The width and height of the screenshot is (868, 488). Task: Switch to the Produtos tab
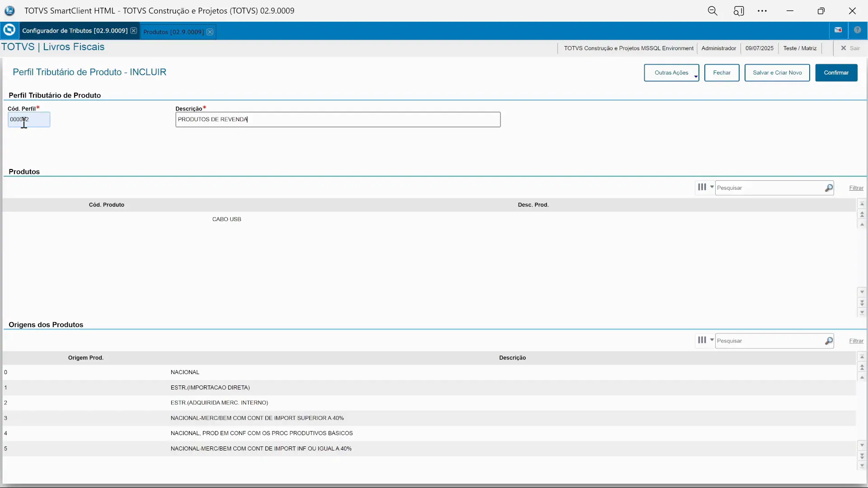tap(173, 32)
